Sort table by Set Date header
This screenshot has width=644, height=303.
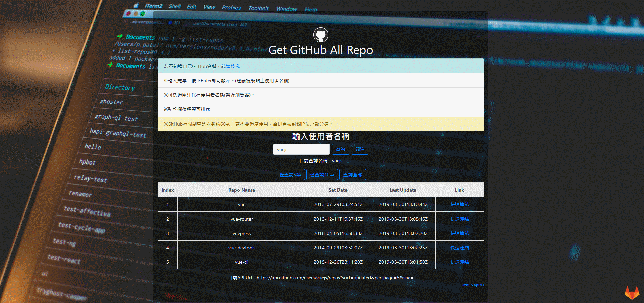338,190
